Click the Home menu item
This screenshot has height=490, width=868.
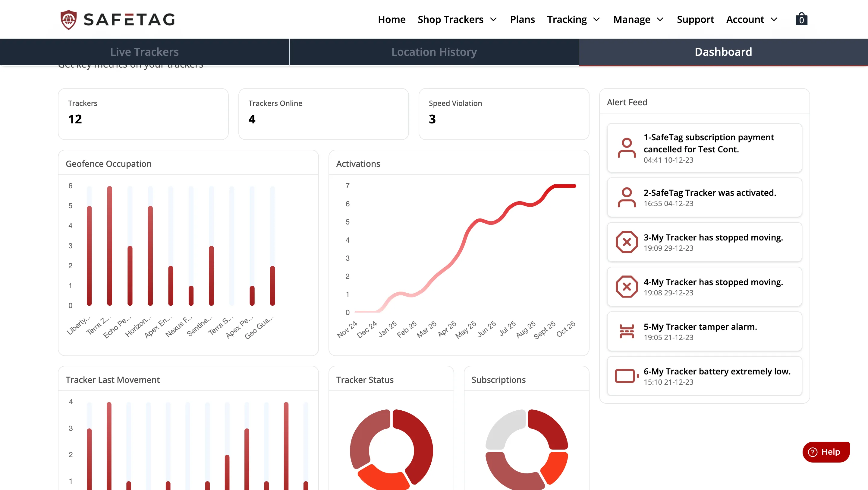click(392, 19)
